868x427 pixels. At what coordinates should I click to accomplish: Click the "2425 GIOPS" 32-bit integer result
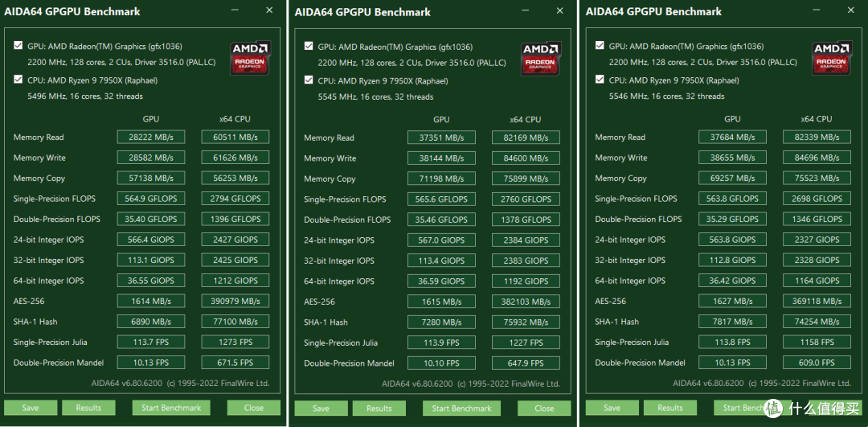click(x=235, y=261)
